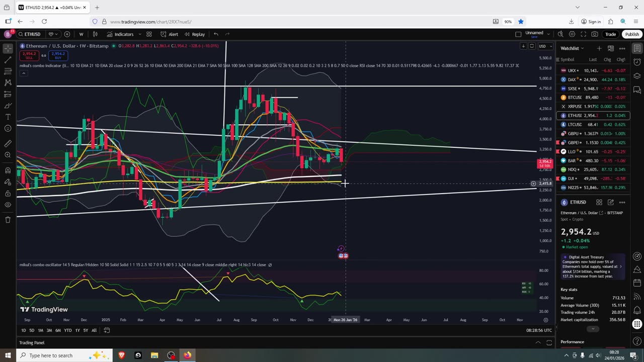Select the 3M date range tab
Viewport: 644px width, 362px height.
49,330
